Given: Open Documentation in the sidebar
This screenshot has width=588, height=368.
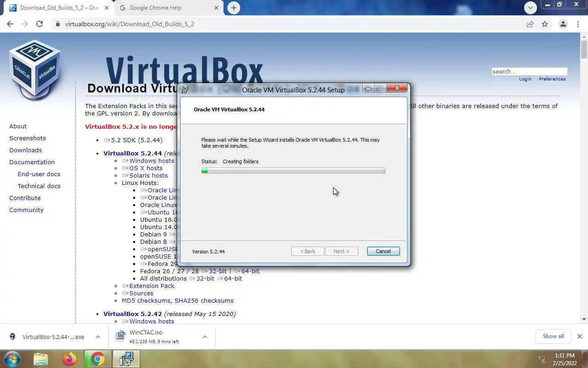Looking at the screenshot, I should tap(32, 162).
